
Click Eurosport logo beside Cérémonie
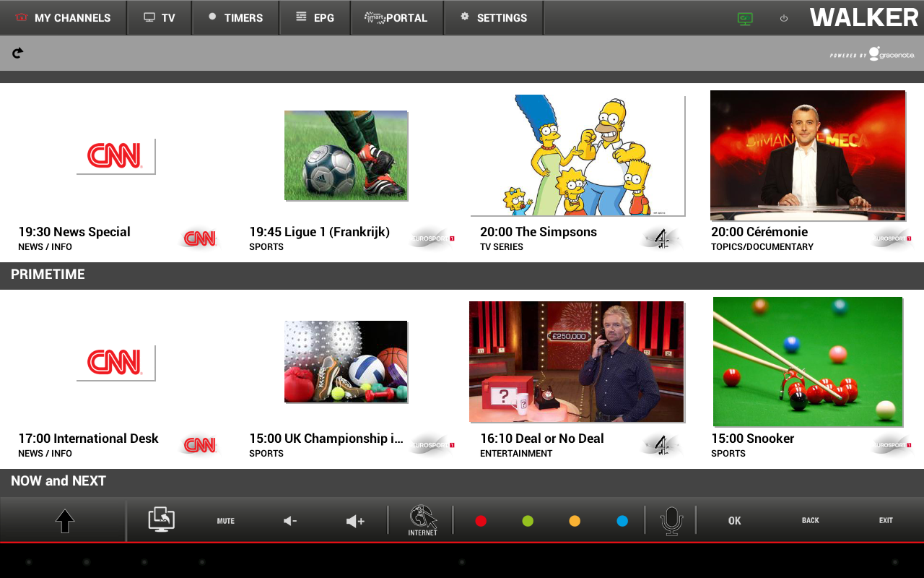[x=892, y=238]
